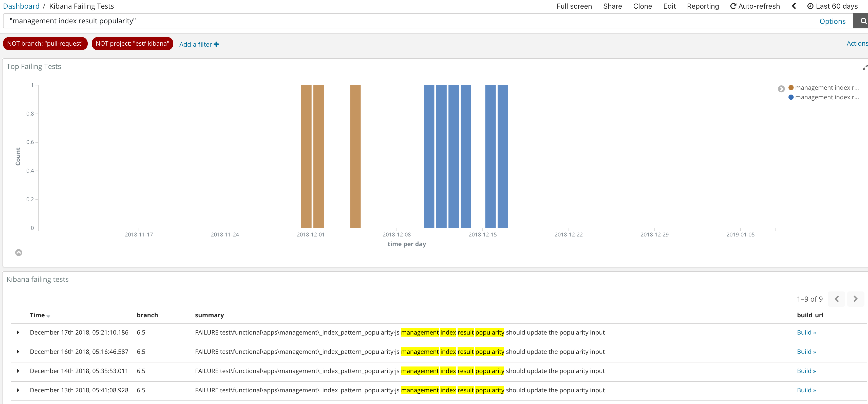Open the Reporting menu
Viewport: 868px width, 404px height.
[x=703, y=6]
